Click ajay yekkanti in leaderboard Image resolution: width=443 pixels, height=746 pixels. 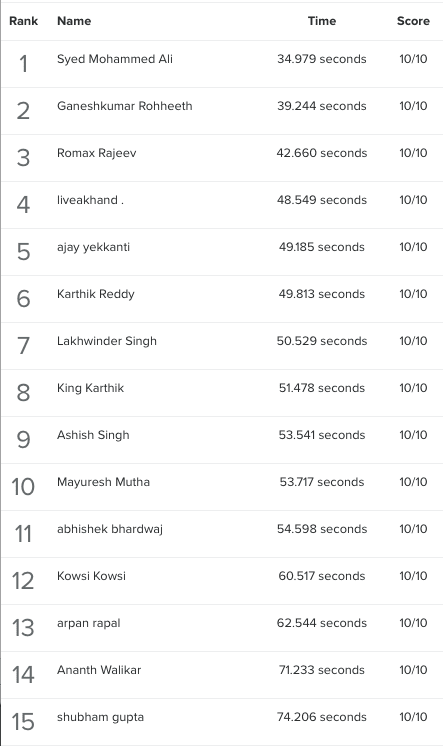coord(93,247)
